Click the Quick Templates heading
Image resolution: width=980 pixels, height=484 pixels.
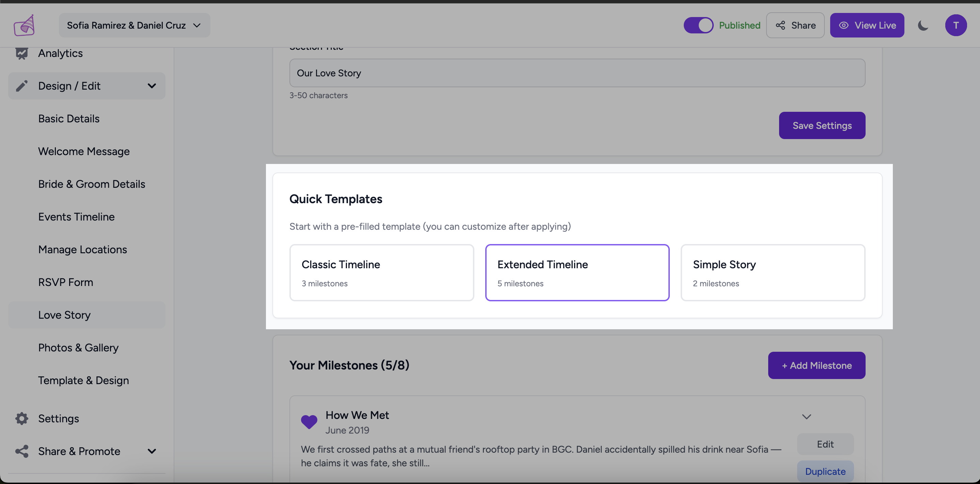coord(335,199)
